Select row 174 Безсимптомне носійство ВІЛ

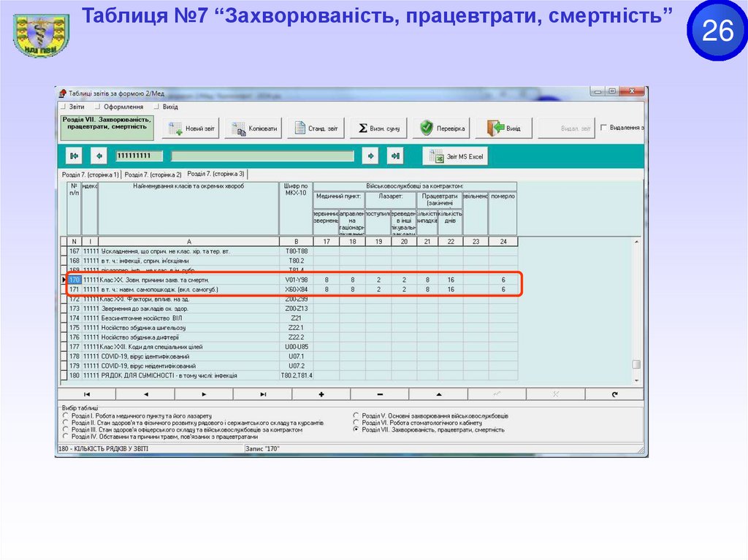pyautogui.click(x=289, y=318)
